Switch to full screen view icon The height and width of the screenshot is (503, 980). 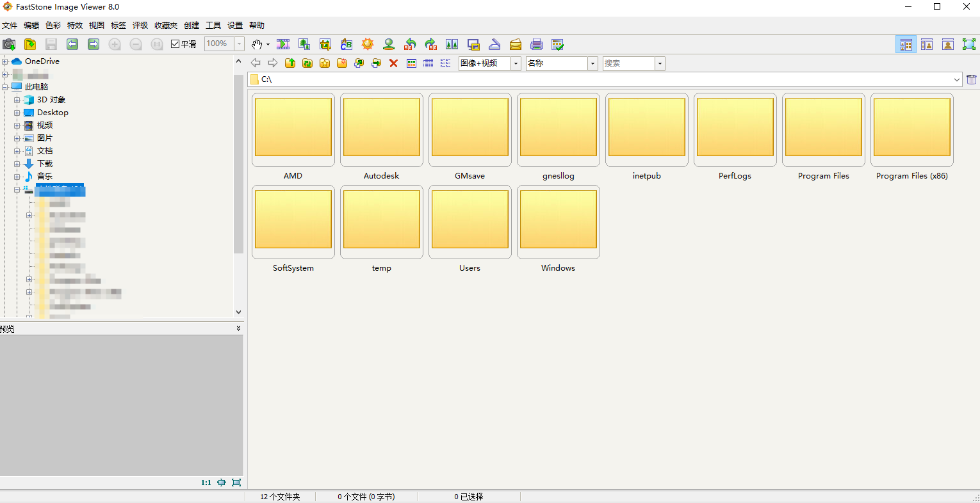click(969, 44)
